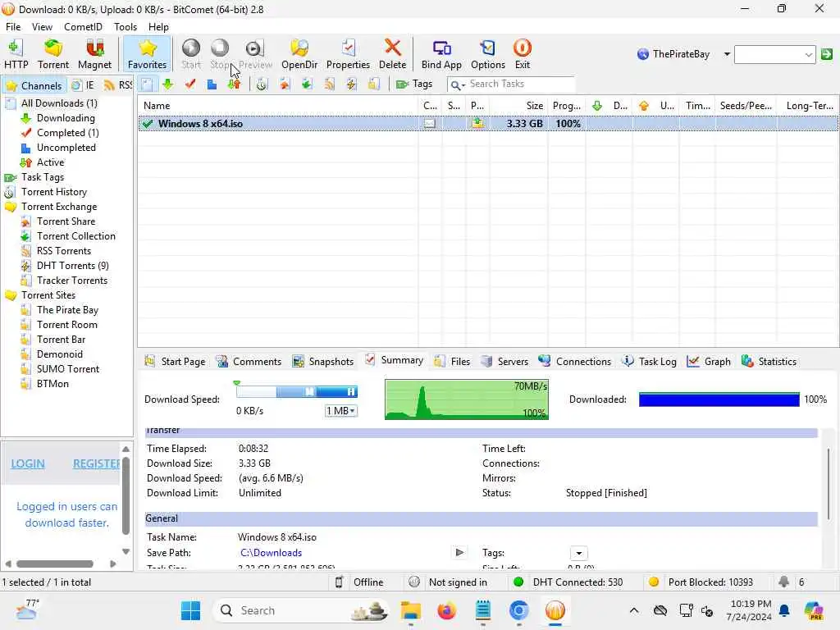Viewport: 840px width, 630px height.
Task: Click the go arrow next to search box
Action: pos(827,54)
